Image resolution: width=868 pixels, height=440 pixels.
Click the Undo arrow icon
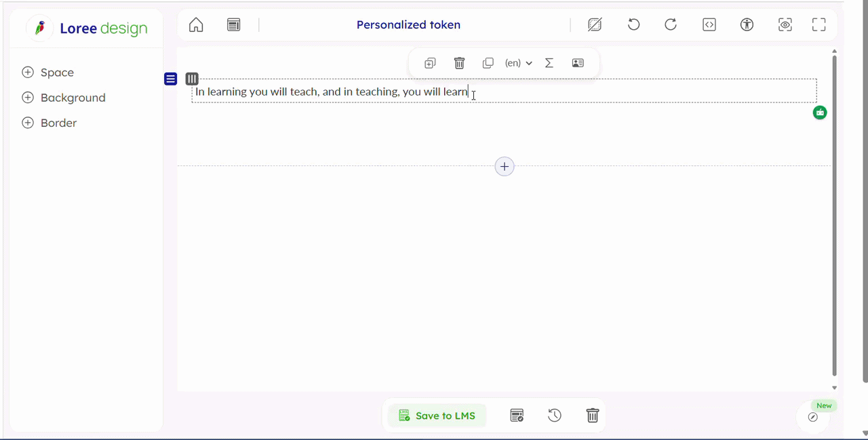point(633,25)
